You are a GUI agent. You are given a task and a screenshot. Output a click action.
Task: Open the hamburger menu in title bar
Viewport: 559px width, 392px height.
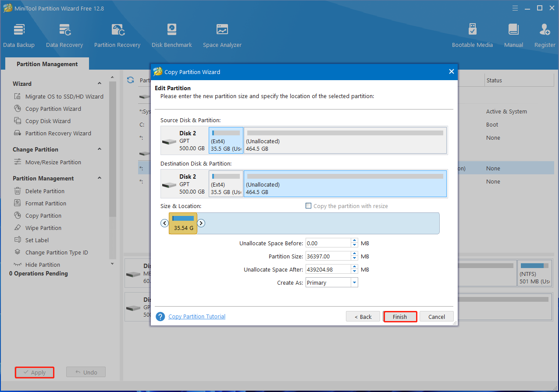tap(514, 8)
